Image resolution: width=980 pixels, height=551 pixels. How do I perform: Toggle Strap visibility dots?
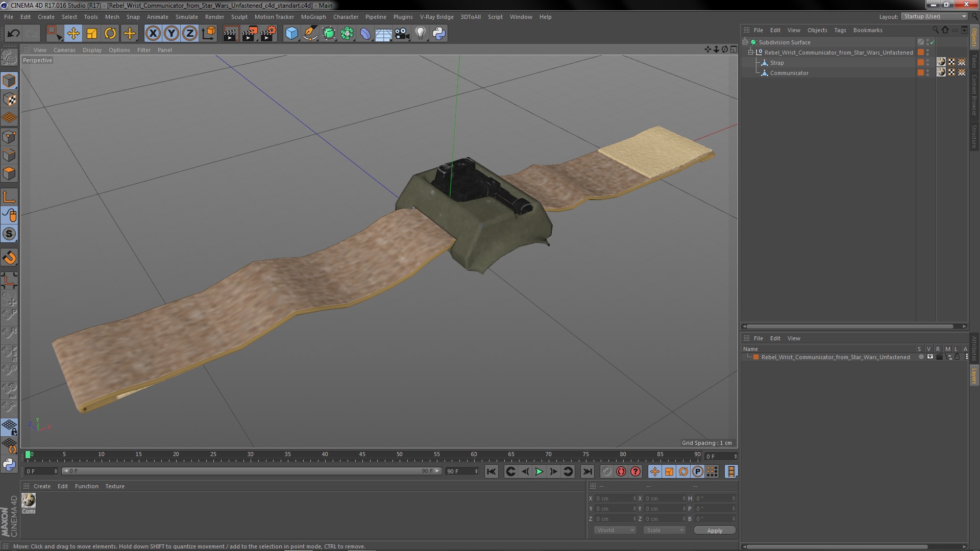928,63
